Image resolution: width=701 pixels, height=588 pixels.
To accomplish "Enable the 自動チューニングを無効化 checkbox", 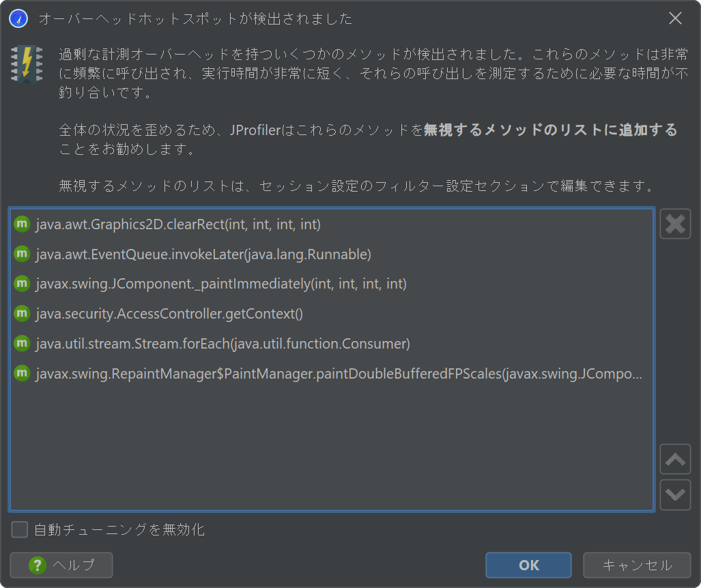I will coord(20,529).
